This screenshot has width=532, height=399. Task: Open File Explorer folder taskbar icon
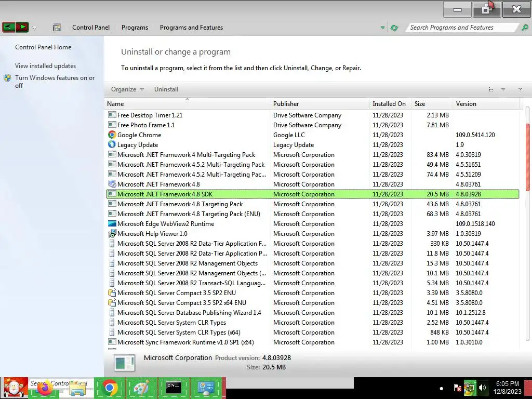point(77,388)
